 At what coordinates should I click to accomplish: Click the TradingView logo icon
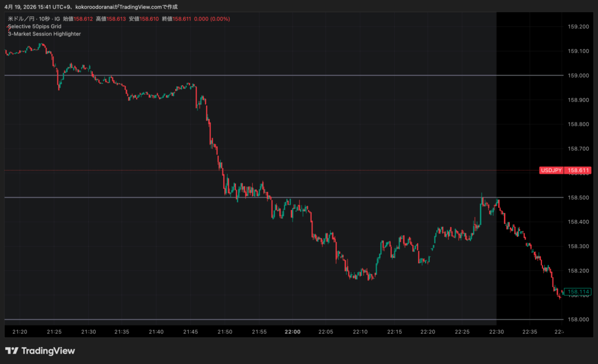coord(11,351)
